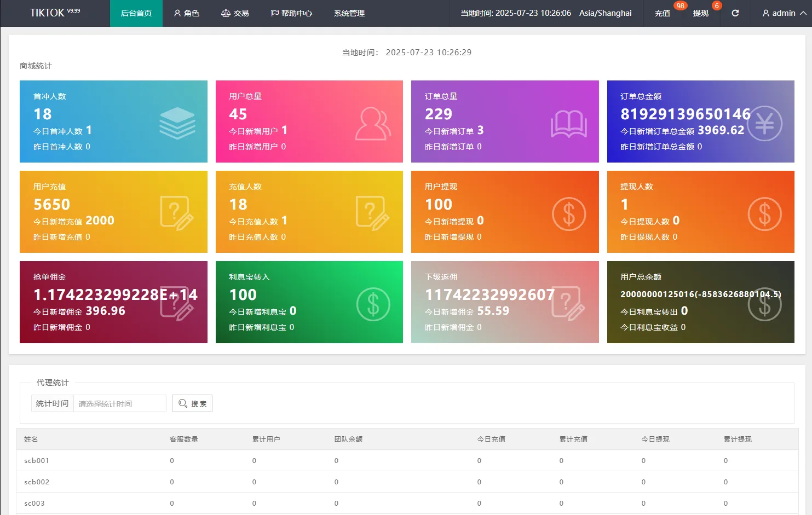Open 提现 notifications with 6 badge
Screen dimensions: 812x515
[701, 13]
